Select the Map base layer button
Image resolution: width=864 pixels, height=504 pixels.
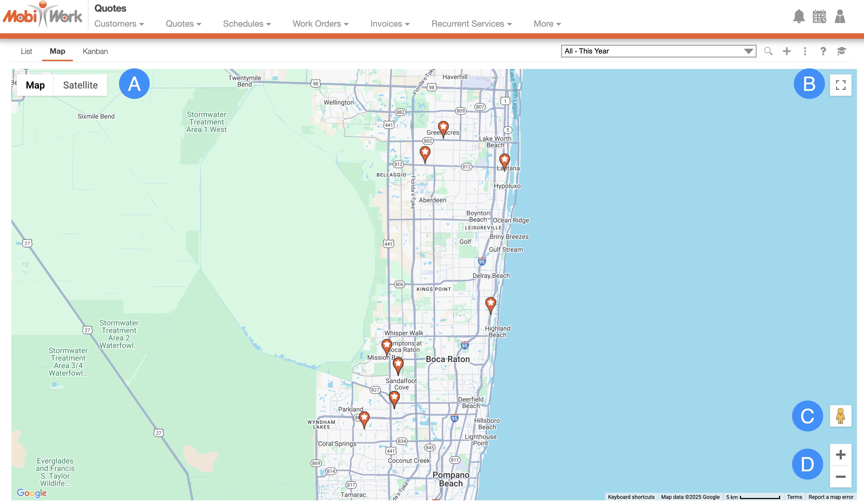click(35, 85)
